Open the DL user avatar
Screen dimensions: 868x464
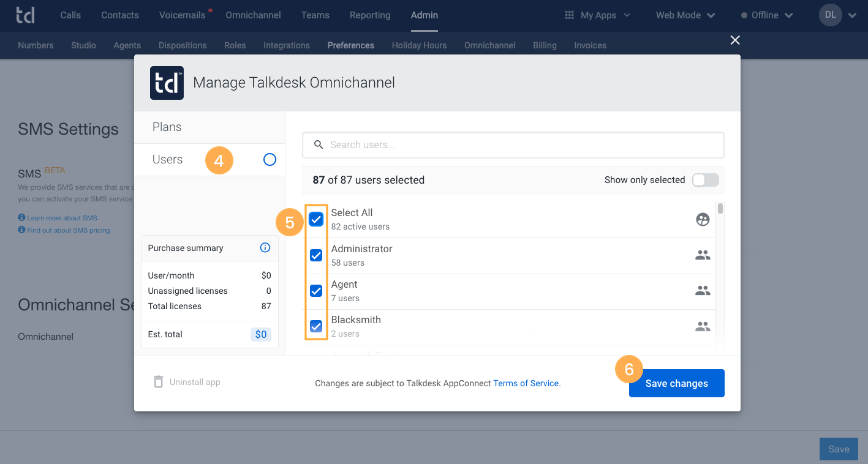[x=831, y=15]
